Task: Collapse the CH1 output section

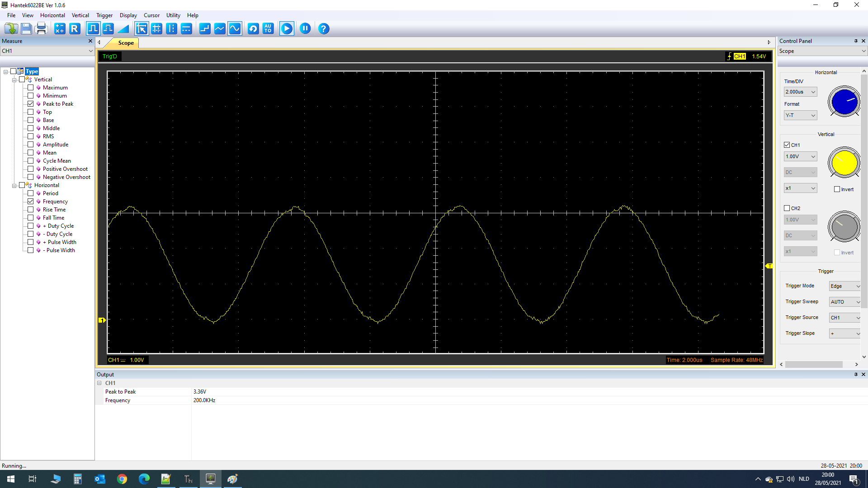Action: (x=99, y=383)
